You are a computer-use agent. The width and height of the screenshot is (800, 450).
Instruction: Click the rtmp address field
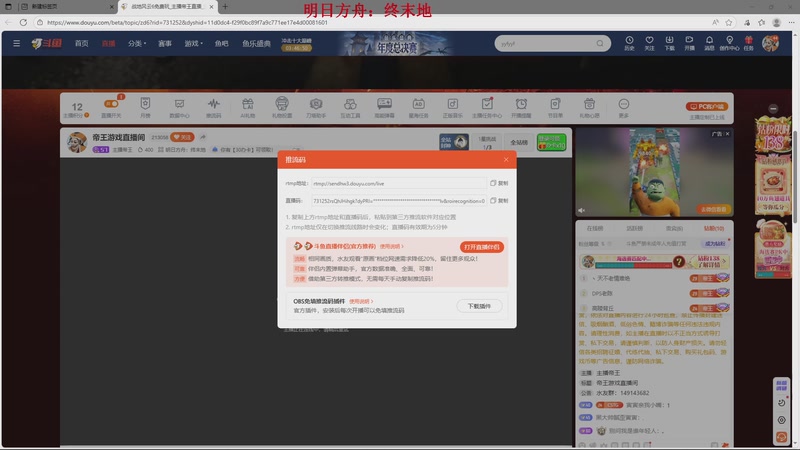pyautogui.click(x=398, y=183)
